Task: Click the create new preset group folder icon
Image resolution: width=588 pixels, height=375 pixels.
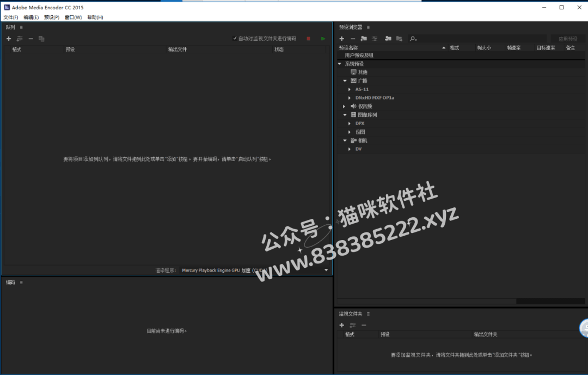Action: 364,39
